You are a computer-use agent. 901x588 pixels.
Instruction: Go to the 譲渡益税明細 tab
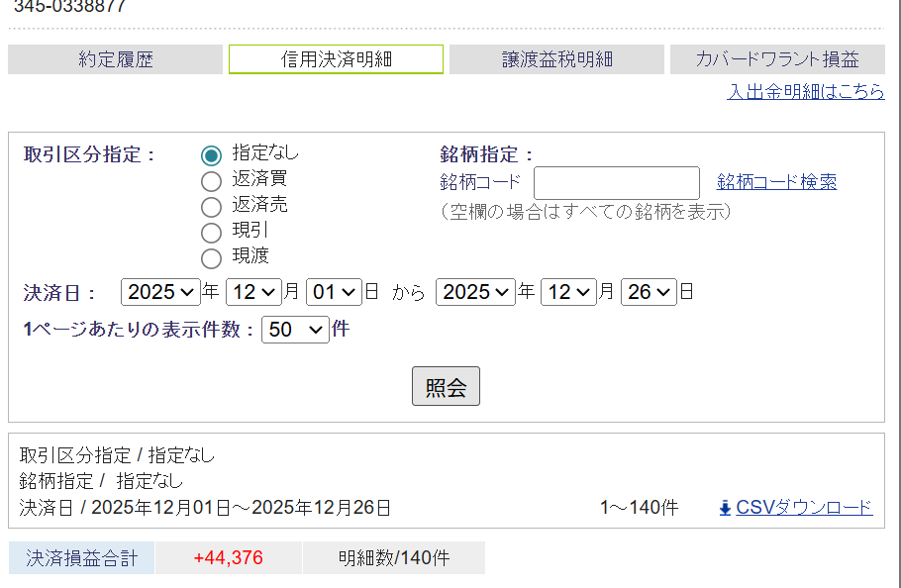click(556, 59)
